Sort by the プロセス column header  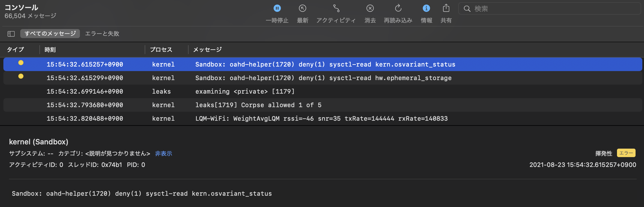pyautogui.click(x=161, y=50)
